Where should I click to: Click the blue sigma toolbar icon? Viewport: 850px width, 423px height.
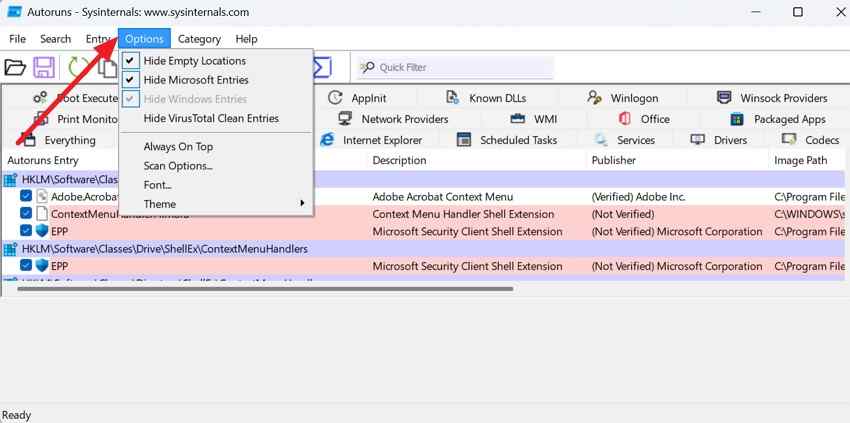click(323, 68)
